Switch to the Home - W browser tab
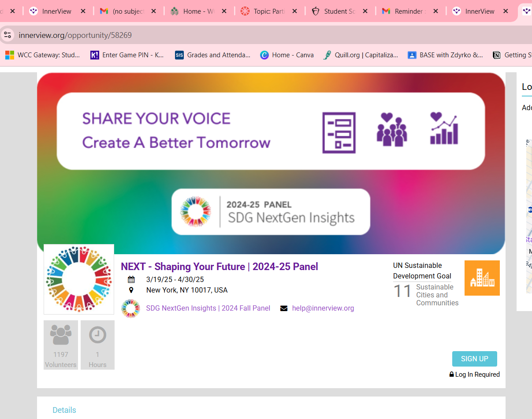The image size is (532, 419). click(x=198, y=11)
